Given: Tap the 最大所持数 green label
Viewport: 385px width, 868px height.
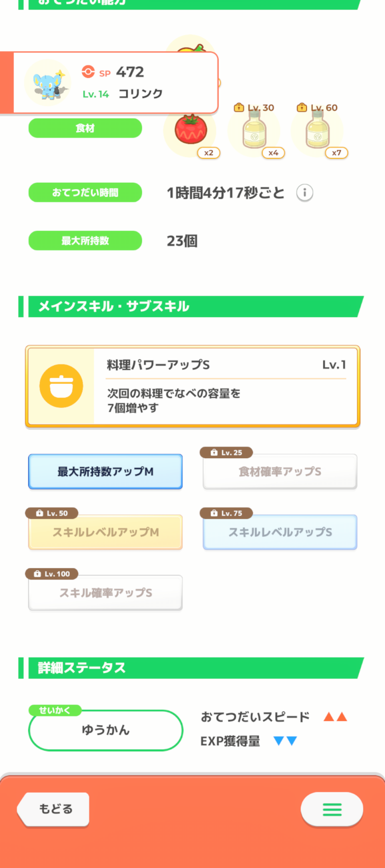Looking at the screenshot, I should point(85,240).
